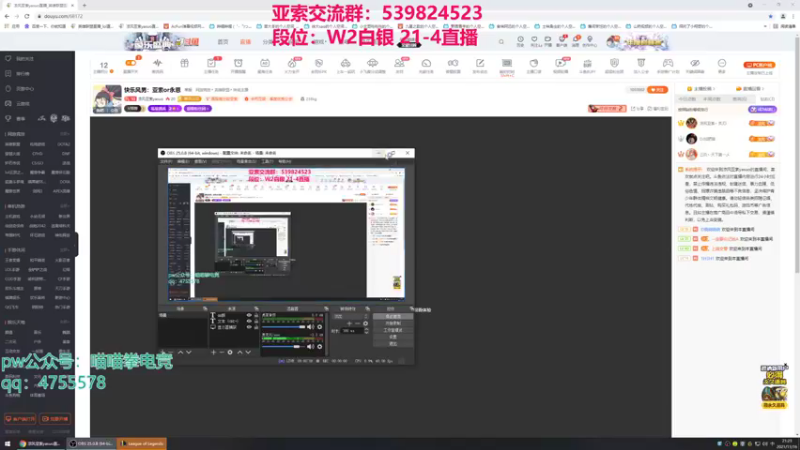
Task: Move scene up arrow in OBS scenes panel
Action: 180,352
